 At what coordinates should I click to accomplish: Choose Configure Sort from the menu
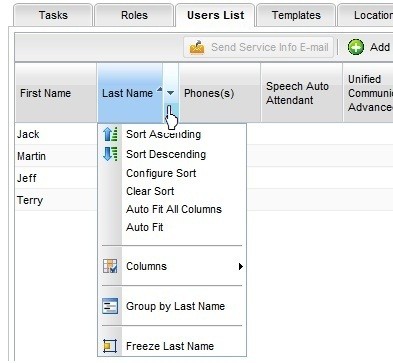161,173
